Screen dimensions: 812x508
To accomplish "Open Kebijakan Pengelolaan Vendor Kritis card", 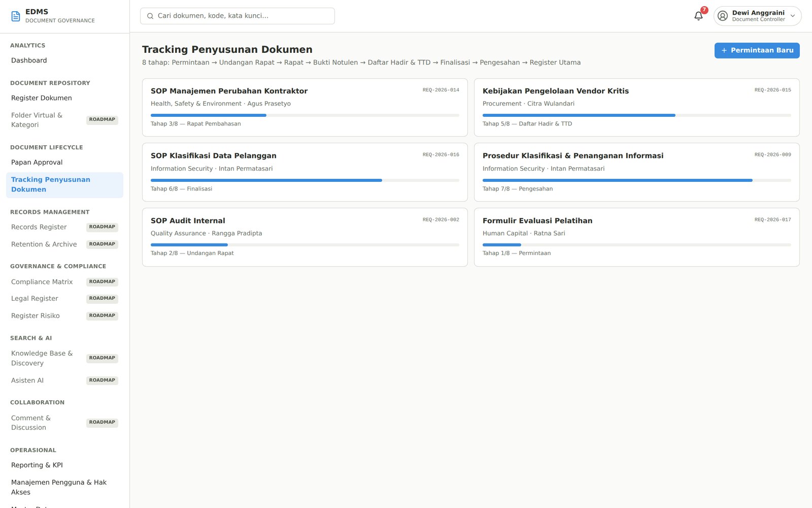I will click(x=636, y=107).
